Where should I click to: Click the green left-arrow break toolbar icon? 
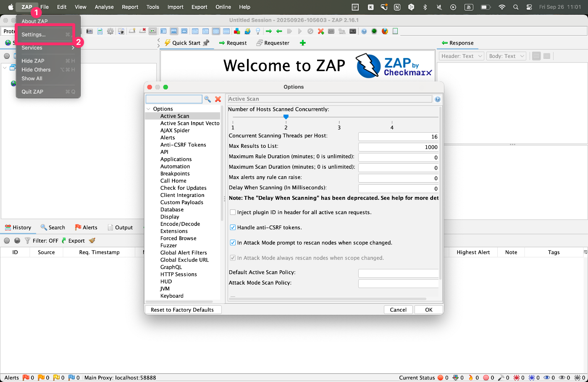tap(279, 31)
